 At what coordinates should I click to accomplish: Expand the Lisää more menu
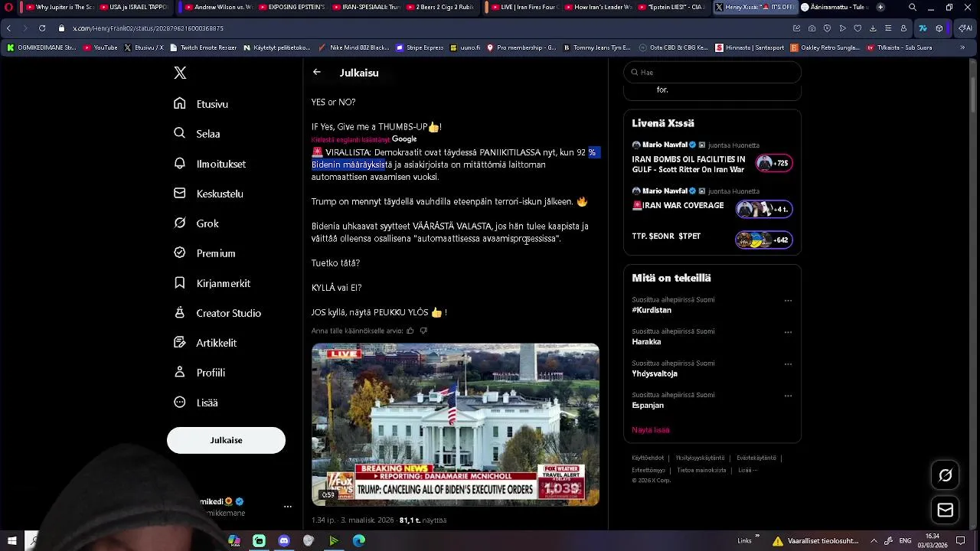pyautogui.click(x=196, y=403)
